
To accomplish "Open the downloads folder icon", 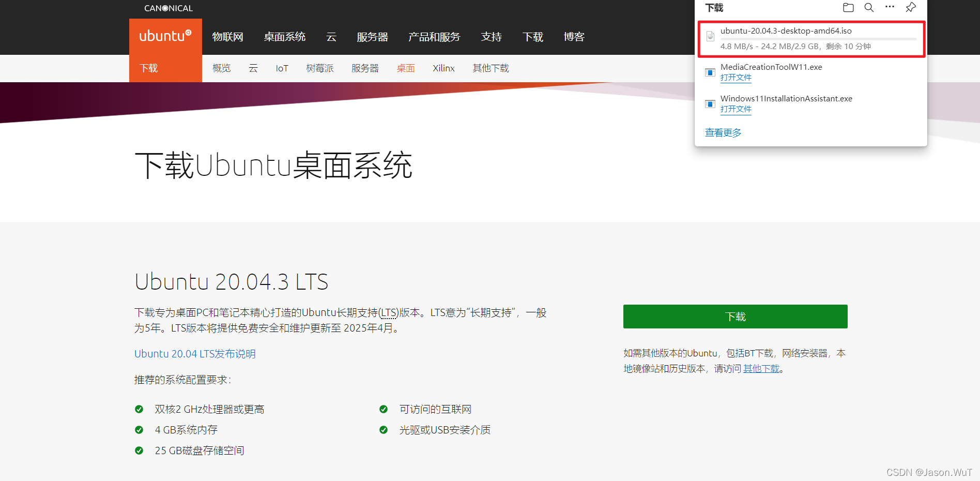I will point(848,8).
